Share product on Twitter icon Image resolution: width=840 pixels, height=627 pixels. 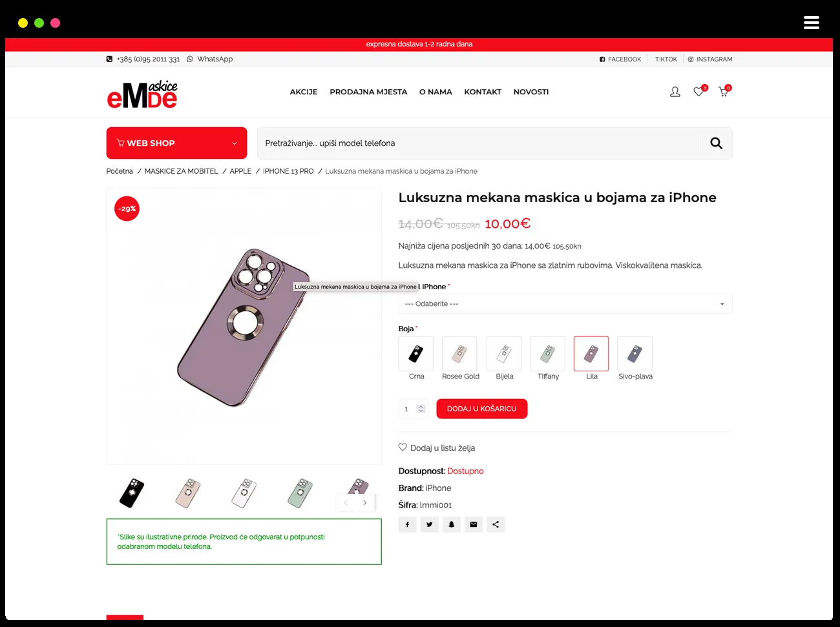pyautogui.click(x=429, y=524)
